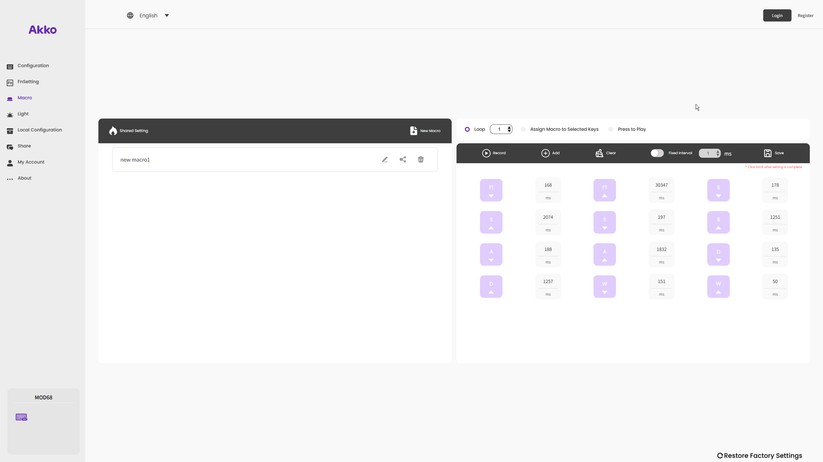The image size is (823, 462).
Task: Open Shared Setting via the flame icon
Action: coord(113,131)
